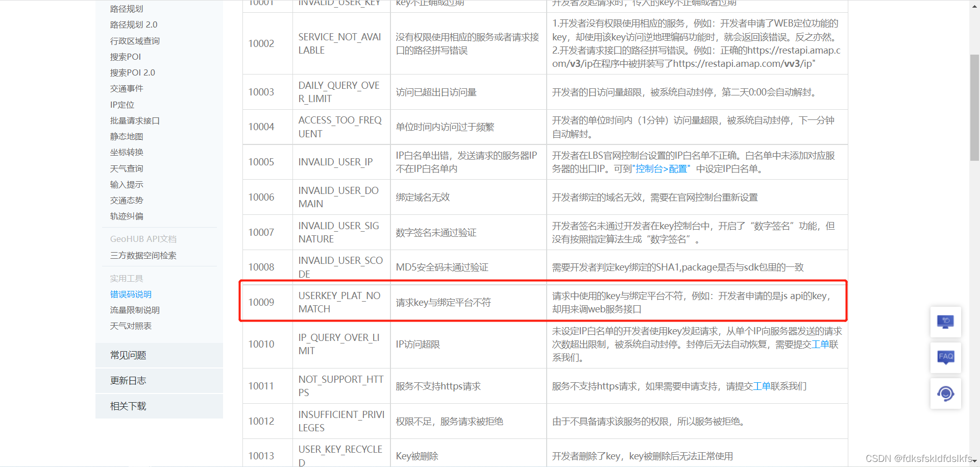Select 错误码说明 in the sidebar
Screen dimensions: 980x467
click(x=131, y=294)
